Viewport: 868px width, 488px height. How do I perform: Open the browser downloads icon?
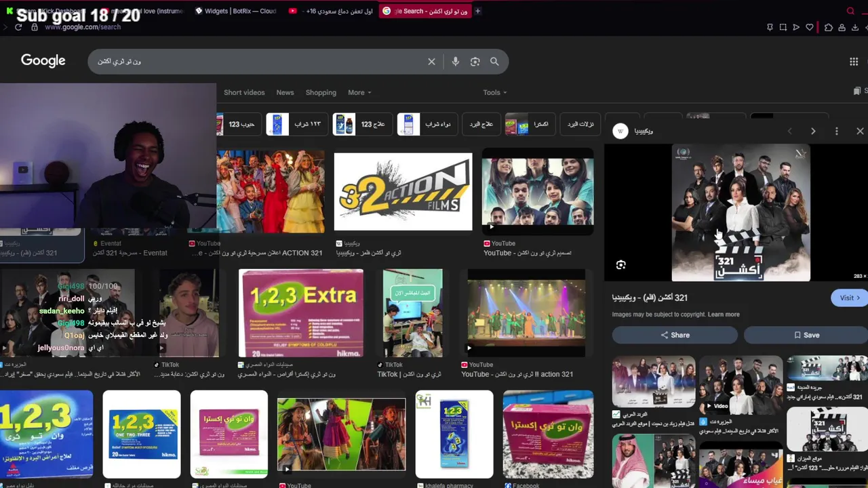click(x=855, y=27)
